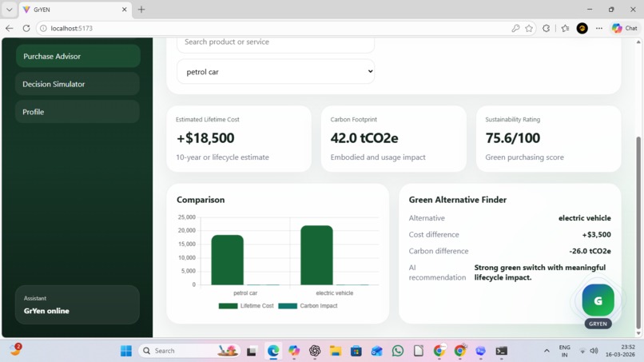
Task: Open WhatsApp from the taskbar
Action: pos(398,351)
